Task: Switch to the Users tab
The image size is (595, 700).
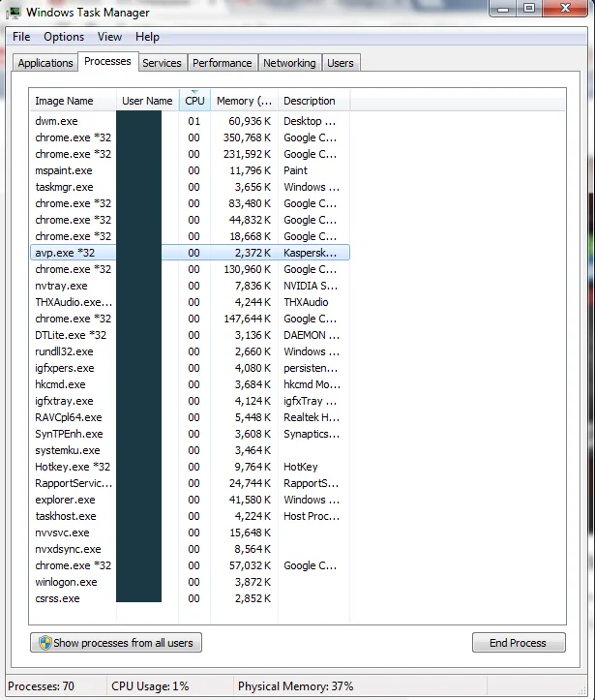Action: coord(341,63)
